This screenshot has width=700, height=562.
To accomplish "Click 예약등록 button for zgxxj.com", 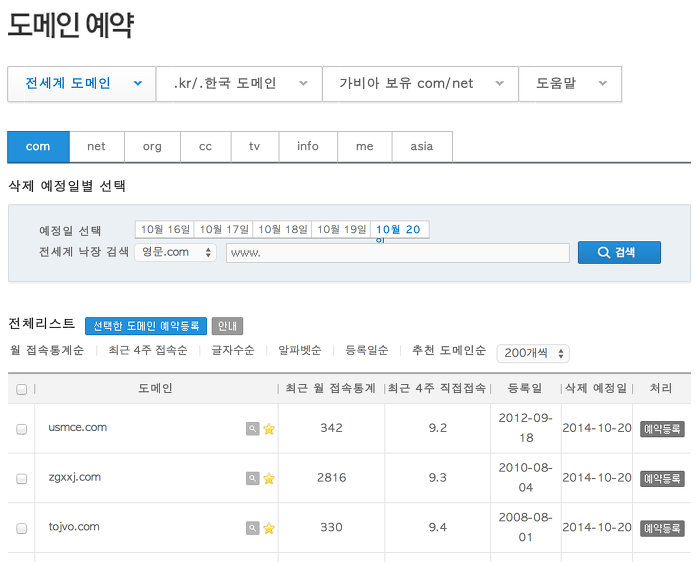I will [662, 479].
